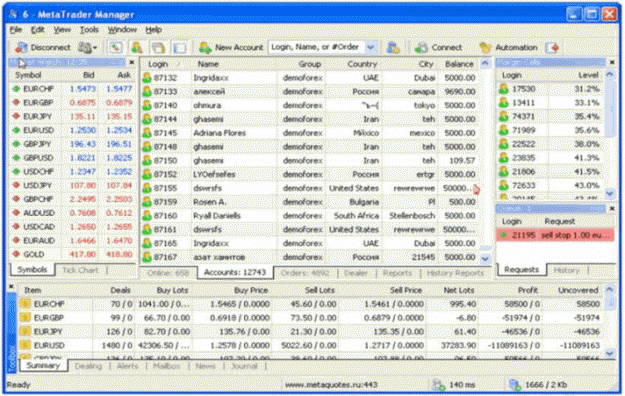Click the green up-arrow icon beside EURCHF
625x396 pixels.
point(16,89)
